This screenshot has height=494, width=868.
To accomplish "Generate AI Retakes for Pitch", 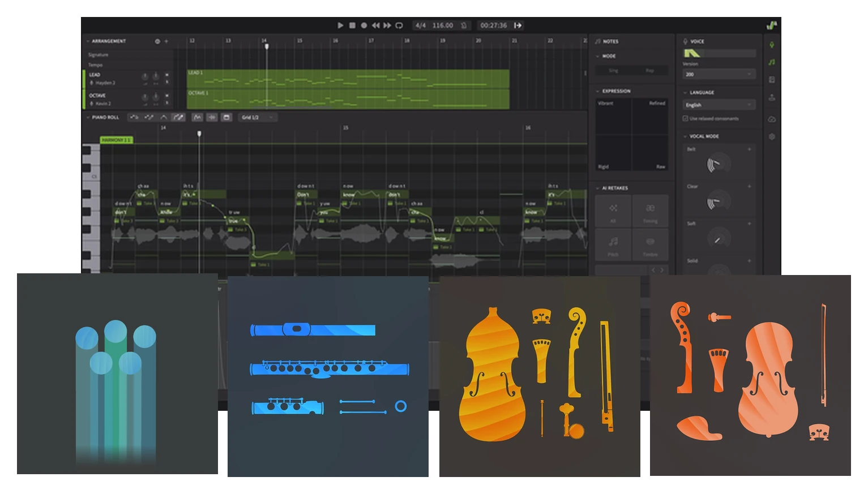I will 613,244.
